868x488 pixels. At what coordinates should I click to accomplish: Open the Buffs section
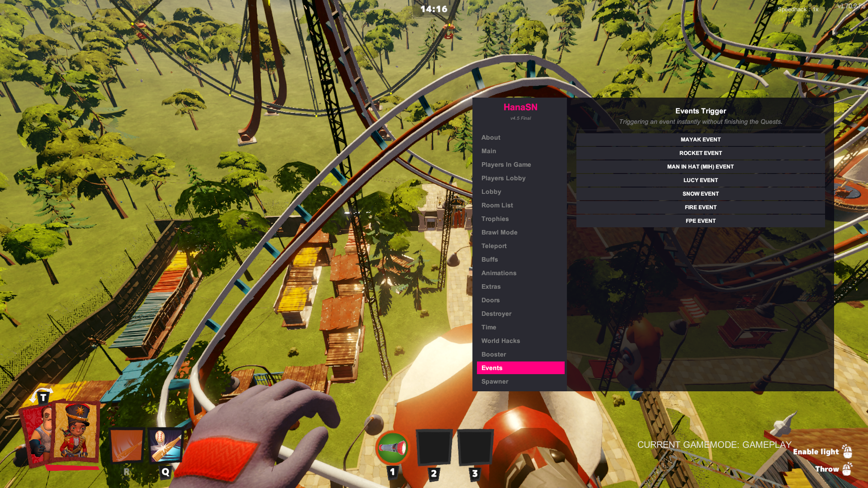pos(520,259)
